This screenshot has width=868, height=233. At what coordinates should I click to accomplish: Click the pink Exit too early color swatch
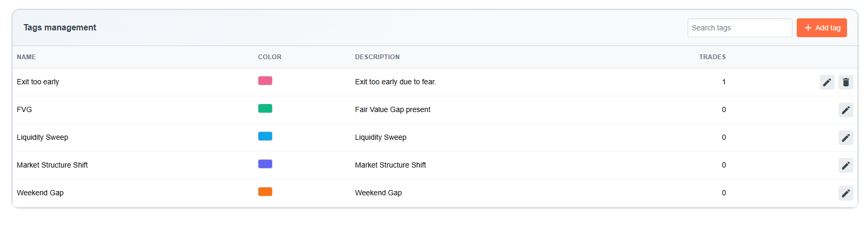[x=265, y=81]
